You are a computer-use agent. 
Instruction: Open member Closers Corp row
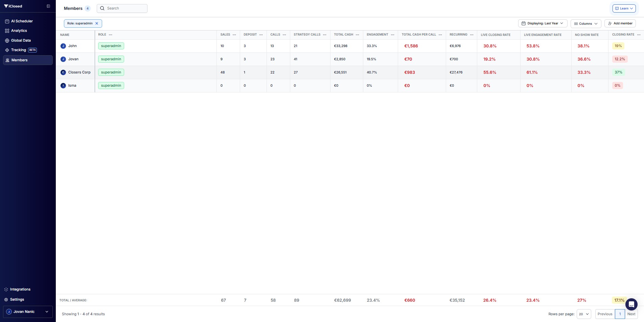[x=350, y=72]
